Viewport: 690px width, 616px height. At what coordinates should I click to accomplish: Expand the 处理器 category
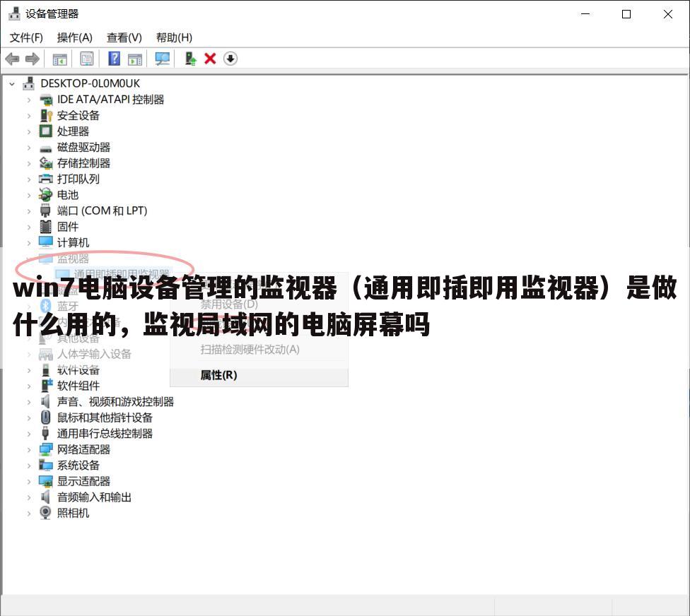tap(29, 131)
